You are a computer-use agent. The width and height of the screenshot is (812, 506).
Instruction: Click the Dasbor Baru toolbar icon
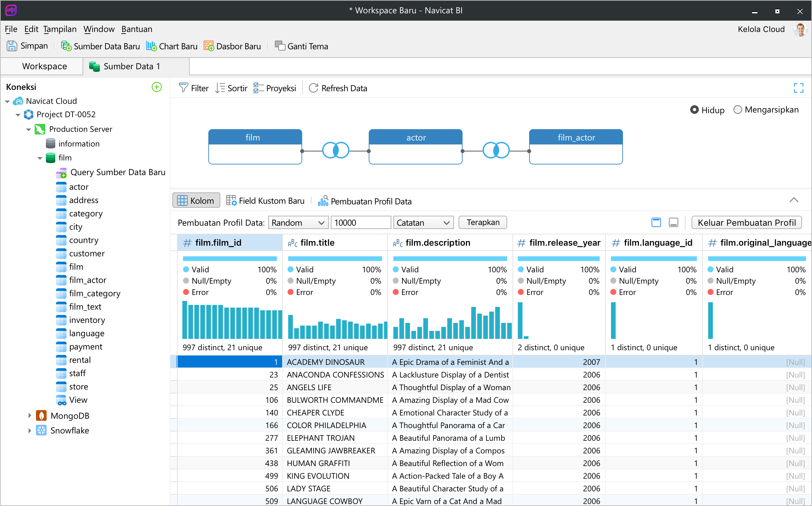click(x=209, y=46)
